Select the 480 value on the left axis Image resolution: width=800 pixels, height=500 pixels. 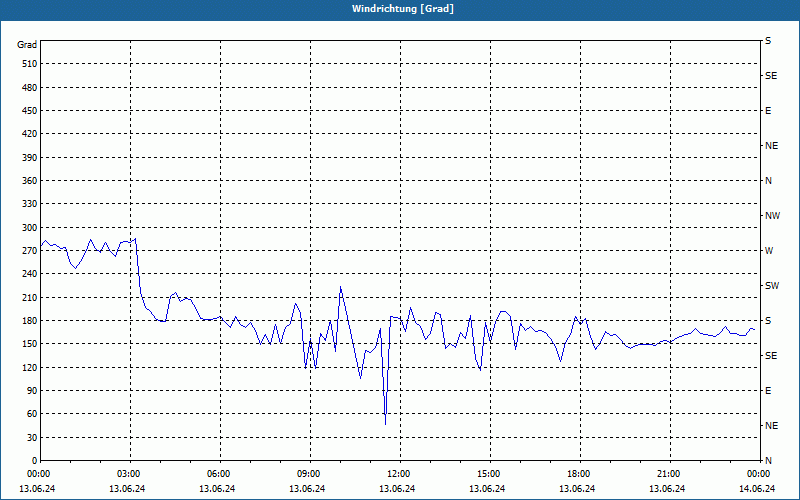30,88
